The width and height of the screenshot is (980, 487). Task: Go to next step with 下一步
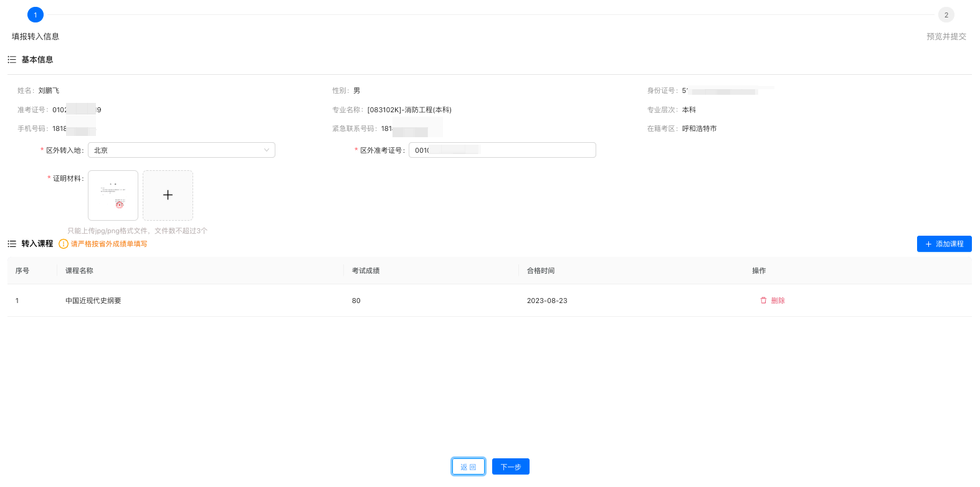[511, 466]
